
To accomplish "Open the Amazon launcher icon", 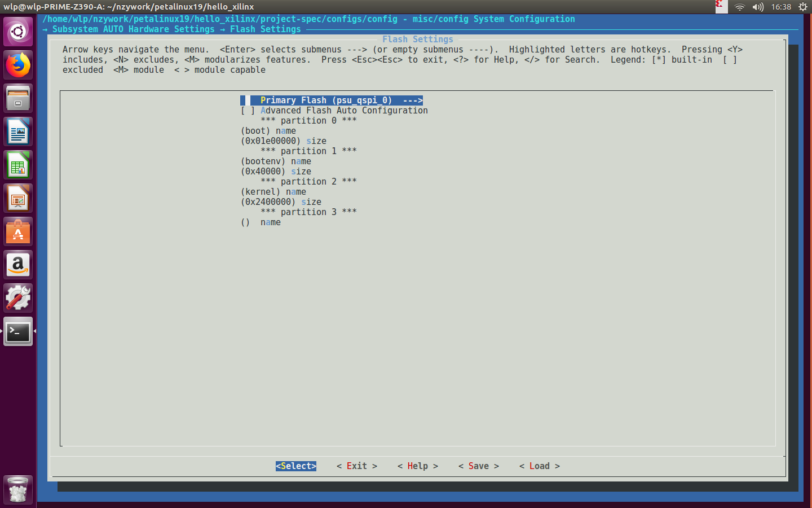I will click(17, 265).
